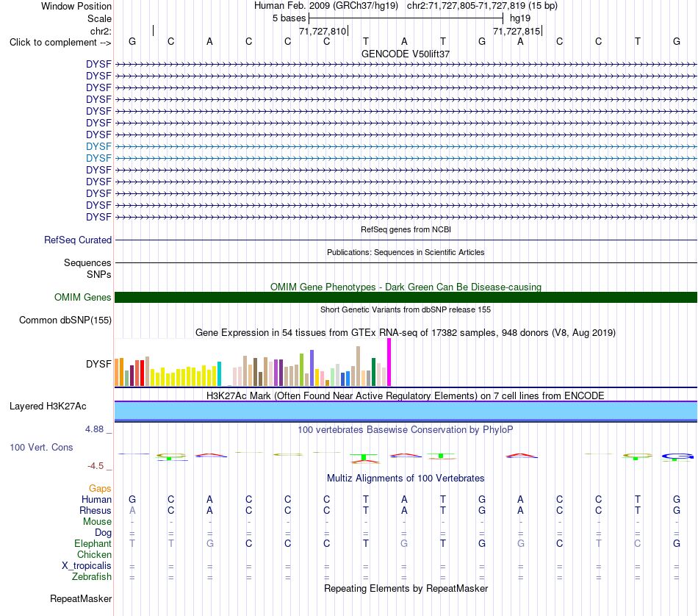Open the GTEx Gene Expression track title
Image resolution: width=698 pixels, height=616 pixels.
click(406, 333)
